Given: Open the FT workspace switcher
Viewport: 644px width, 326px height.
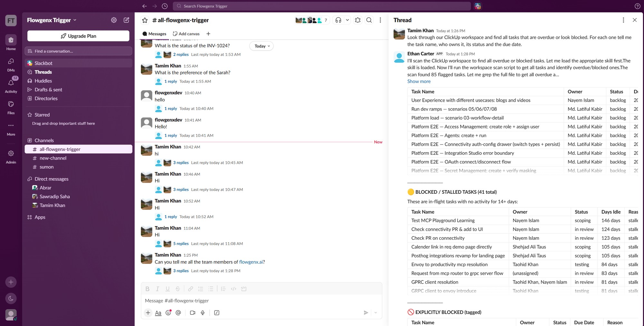Looking at the screenshot, I should 11,21.
